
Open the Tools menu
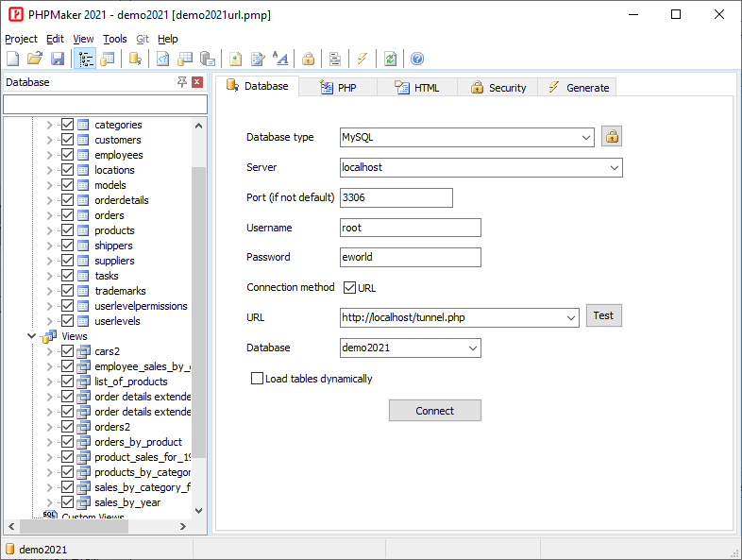pyautogui.click(x=114, y=39)
